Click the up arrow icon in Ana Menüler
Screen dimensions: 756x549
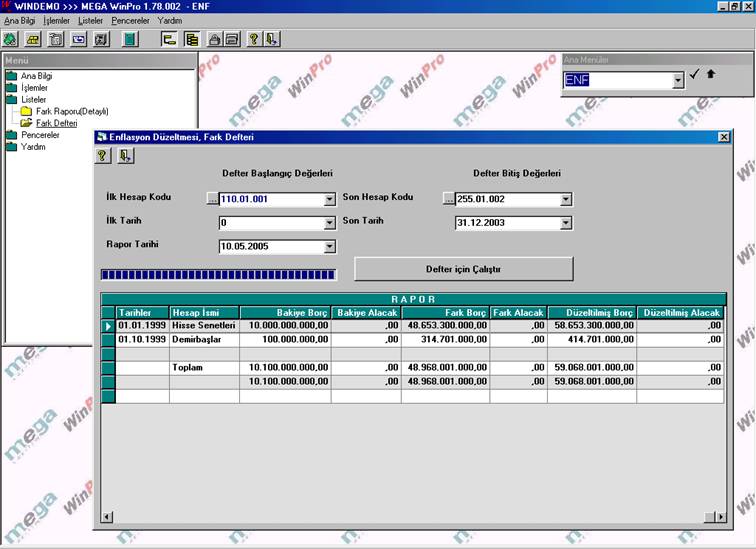click(711, 75)
